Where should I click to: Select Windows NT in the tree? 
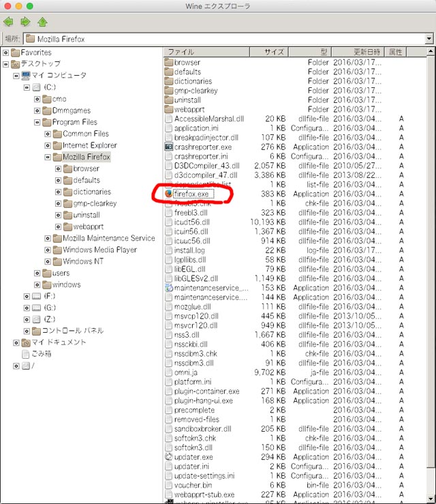(x=83, y=261)
